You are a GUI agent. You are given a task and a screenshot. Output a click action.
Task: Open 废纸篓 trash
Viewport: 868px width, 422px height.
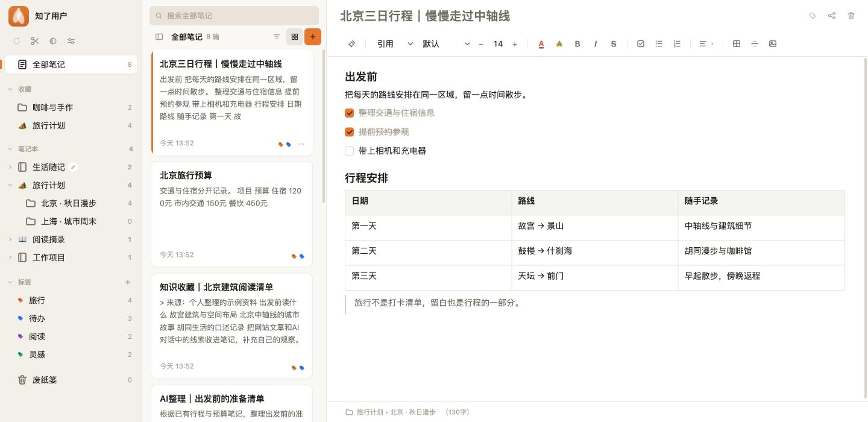pyautogui.click(x=71, y=380)
